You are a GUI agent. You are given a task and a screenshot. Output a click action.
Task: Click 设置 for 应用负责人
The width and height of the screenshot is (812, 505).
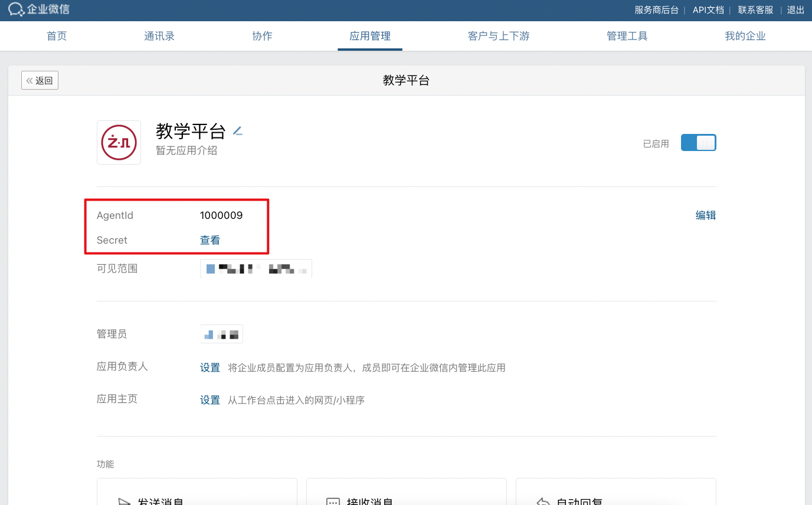pos(210,368)
